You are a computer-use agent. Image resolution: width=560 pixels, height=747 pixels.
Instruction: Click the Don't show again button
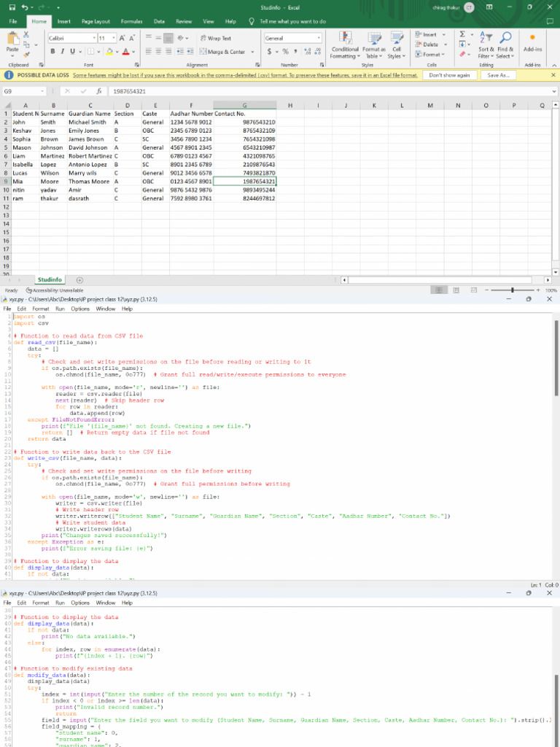click(x=448, y=75)
